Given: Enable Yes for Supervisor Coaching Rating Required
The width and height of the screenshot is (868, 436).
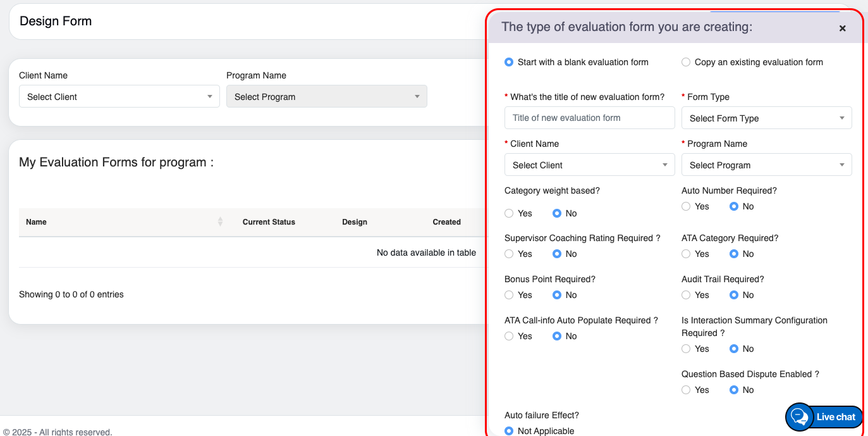Looking at the screenshot, I should 509,254.
